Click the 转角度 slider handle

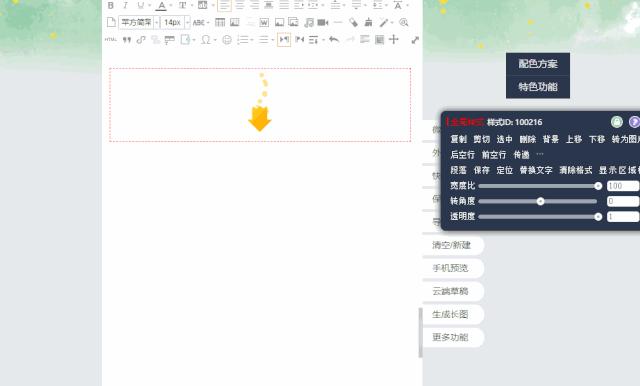pos(540,201)
